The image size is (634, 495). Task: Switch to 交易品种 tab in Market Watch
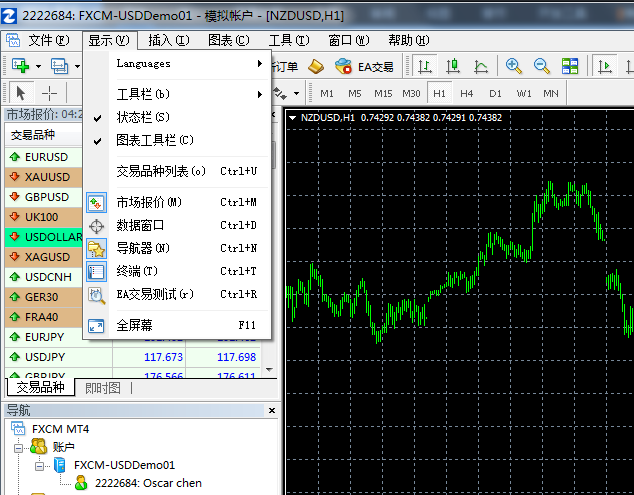click(x=40, y=387)
